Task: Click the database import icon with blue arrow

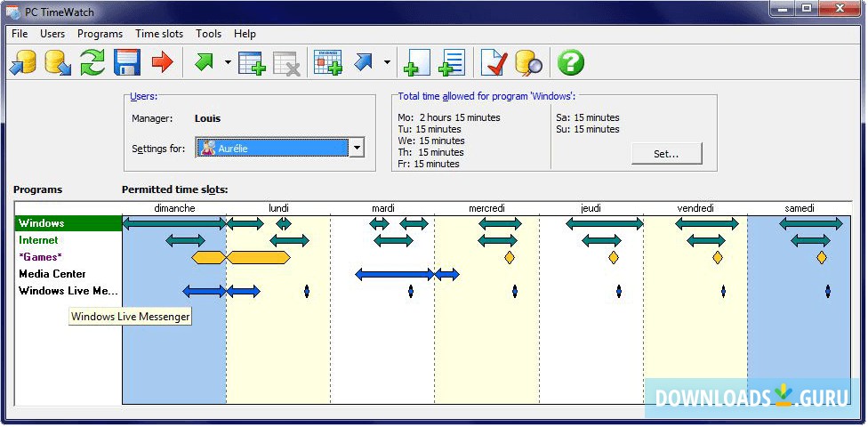Action: pyautogui.click(x=23, y=62)
